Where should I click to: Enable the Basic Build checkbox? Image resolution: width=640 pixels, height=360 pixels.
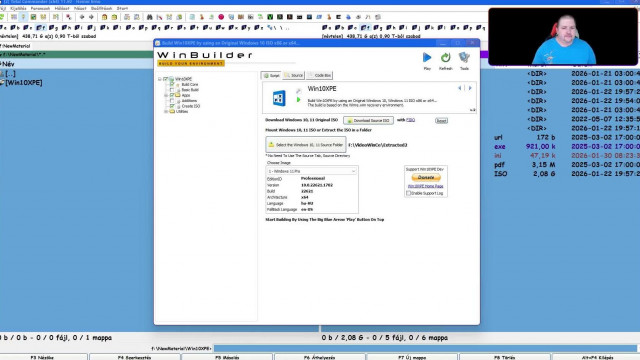[x=172, y=90]
